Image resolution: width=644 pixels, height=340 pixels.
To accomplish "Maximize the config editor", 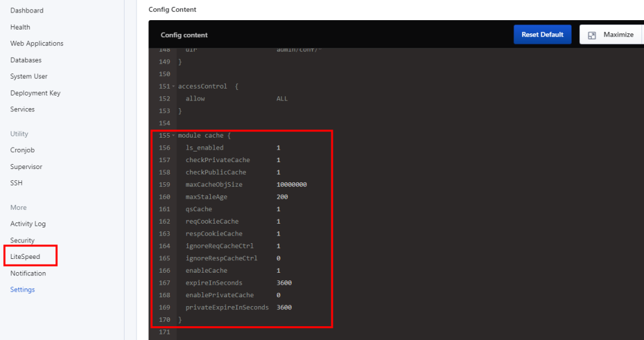I will click(x=610, y=35).
